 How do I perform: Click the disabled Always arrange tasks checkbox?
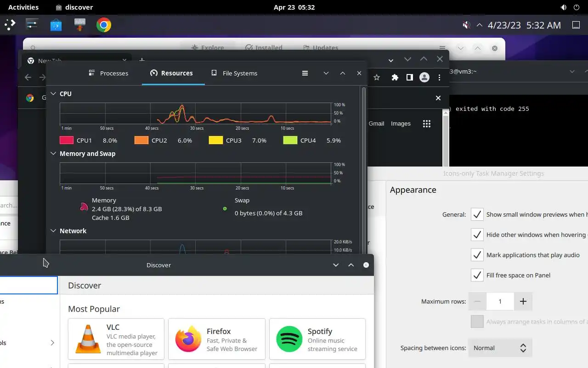tap(477, 322)
